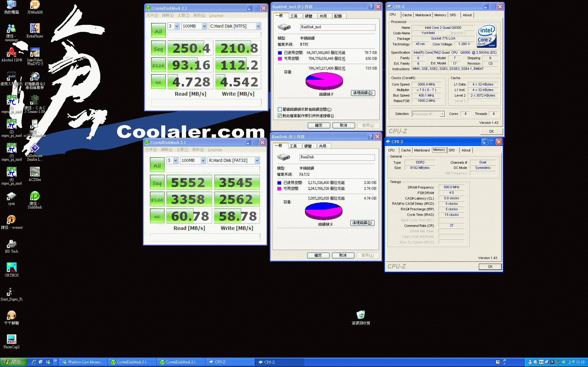Open the cc3109readme text file icon

tap(35, 128)
